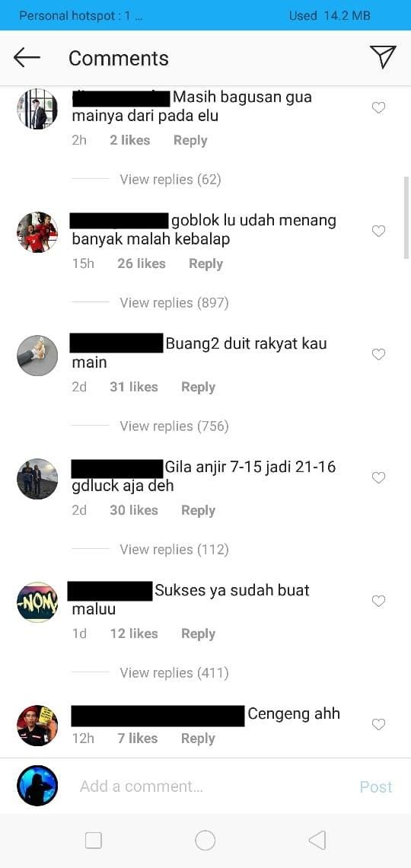
Task: View the '26 likes' list
Action: point(141,263)
